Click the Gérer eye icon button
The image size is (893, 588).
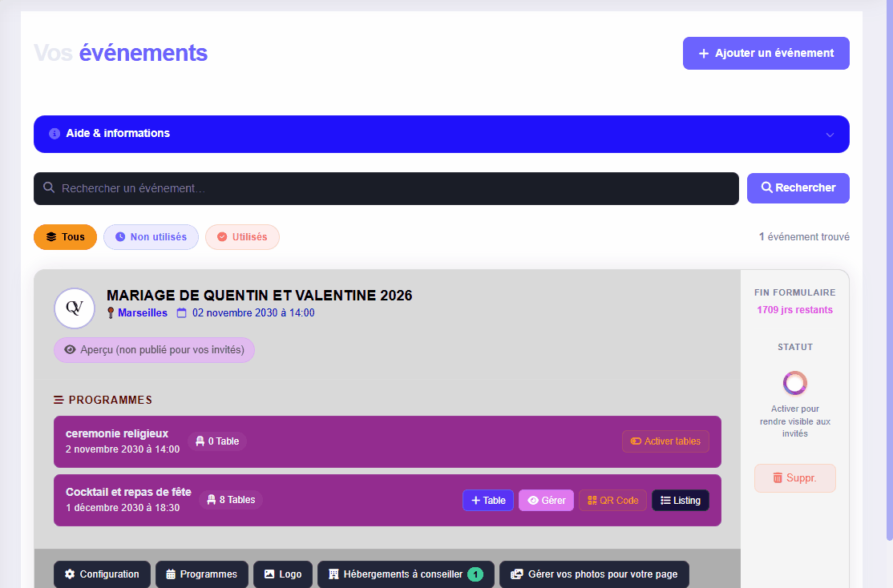[546, 501]
